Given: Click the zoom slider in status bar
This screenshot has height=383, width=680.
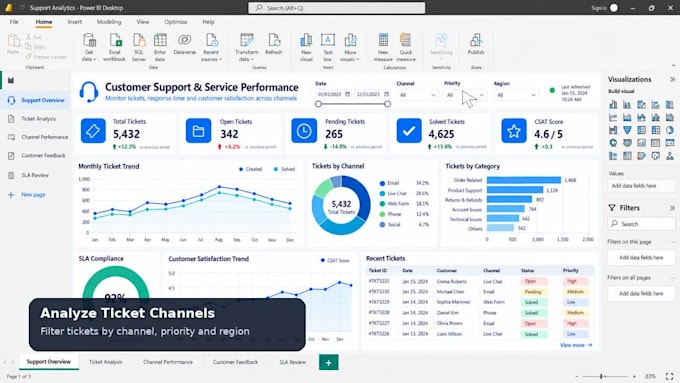Looking at the screenshot, I should click(605, 376).
